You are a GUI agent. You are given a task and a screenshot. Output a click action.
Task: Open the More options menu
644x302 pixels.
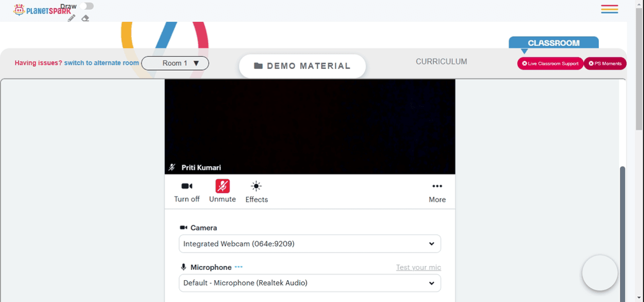pyautogui.click(x=437, y=193)
